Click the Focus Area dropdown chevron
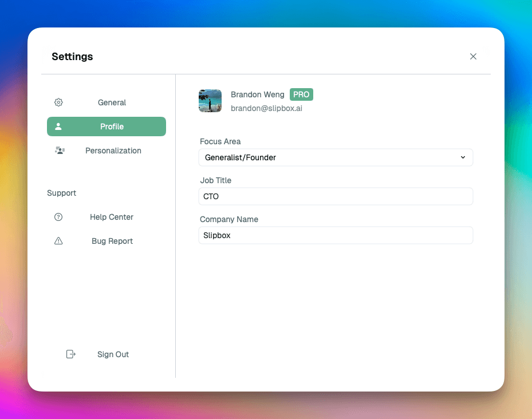This screenshot has width=532, height=419. (x=463, y=157)
